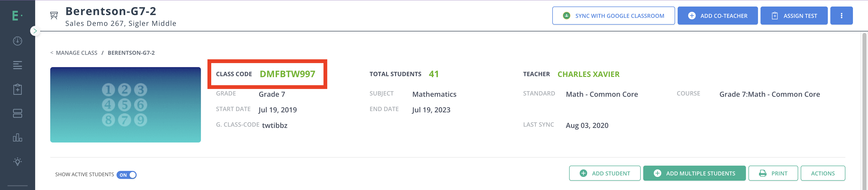Click the Add Student button
Image resolution: width=868 pixels, height=190 pixels.
tap(605, 173)
